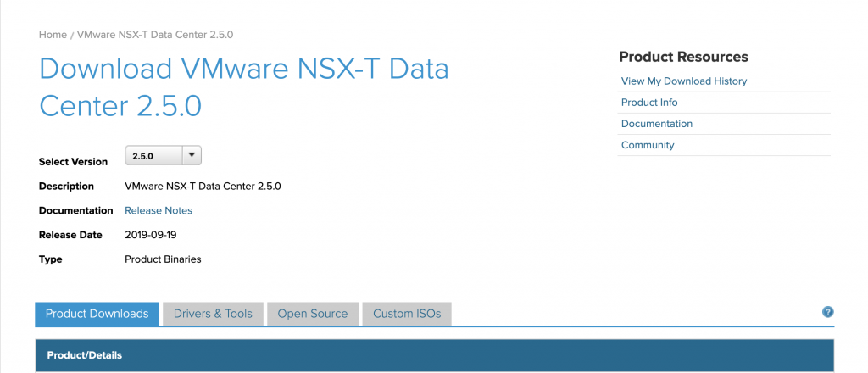Go to the Home breadcrumb link
This screenshot has height=373, width=868.
click(x=53, y=34)
